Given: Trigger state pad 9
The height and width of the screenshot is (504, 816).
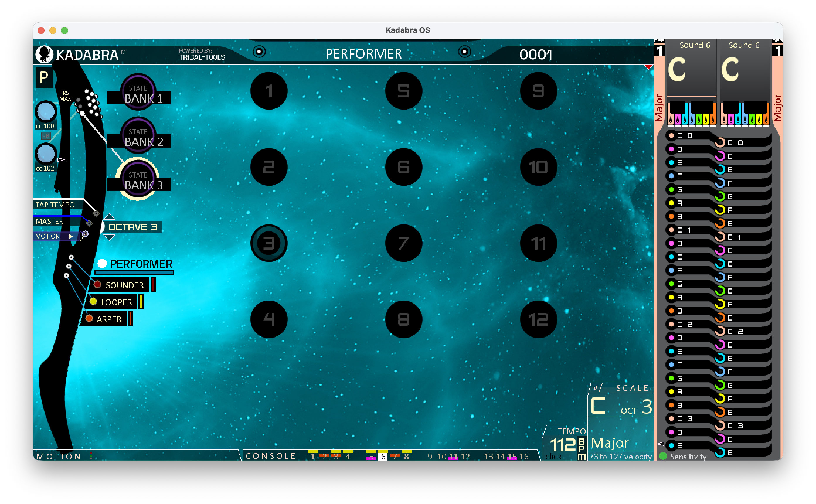Looking at the screenshot, I should pyautogui.click(x=538, y=91).
